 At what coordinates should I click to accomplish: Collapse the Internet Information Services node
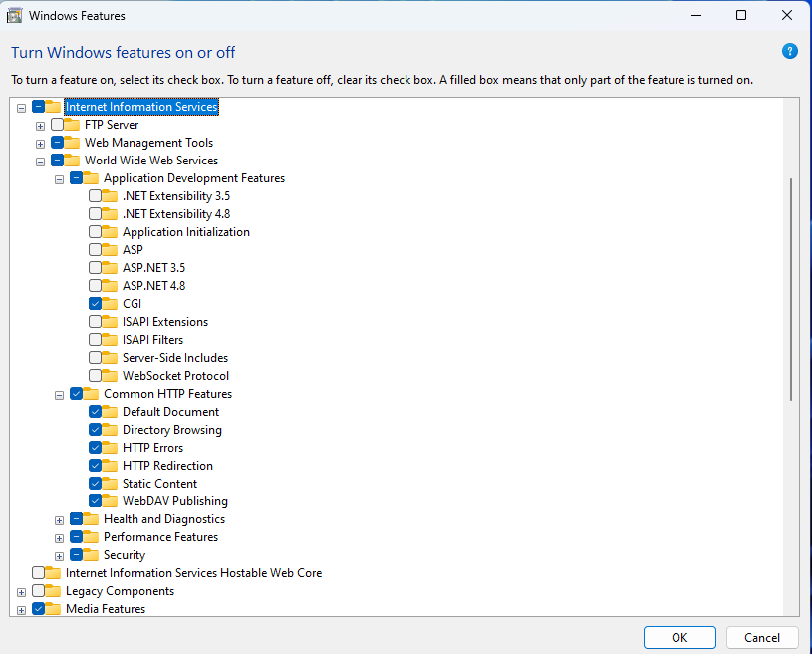[x=21, y=108]
